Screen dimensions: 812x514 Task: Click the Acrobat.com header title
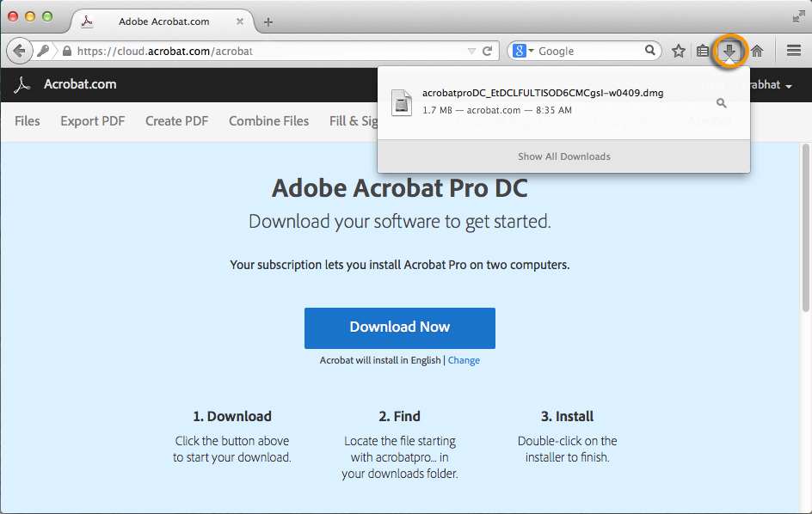click(x=80, y=84)
